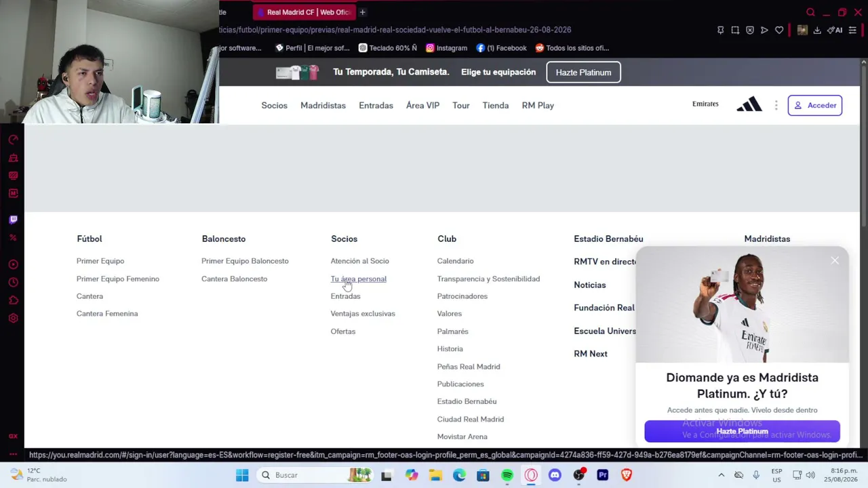868x488 pixels.
Task: Open the Peñas Real Madrid link
Action: [469, 367]
